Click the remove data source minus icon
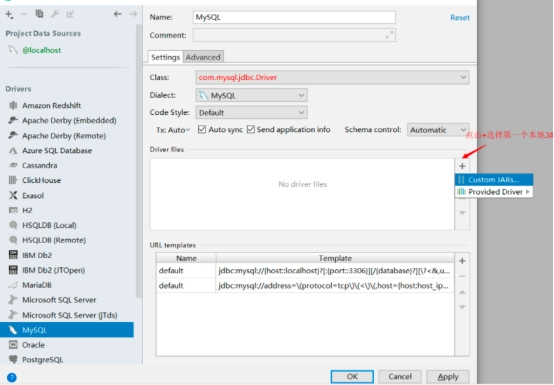The height and width of the screenshot is (385, 554). (24, 14)
